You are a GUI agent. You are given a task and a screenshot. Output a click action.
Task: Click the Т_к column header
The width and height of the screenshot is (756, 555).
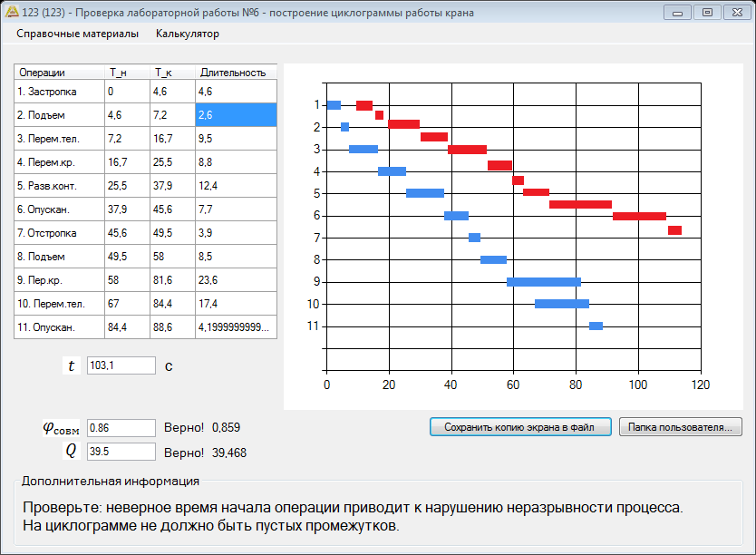pos(172,73)
